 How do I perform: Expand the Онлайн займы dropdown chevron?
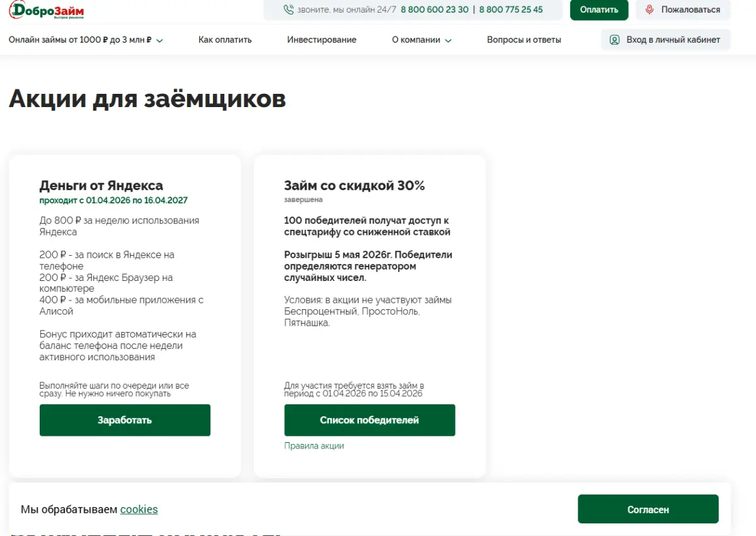pos(159,40)
